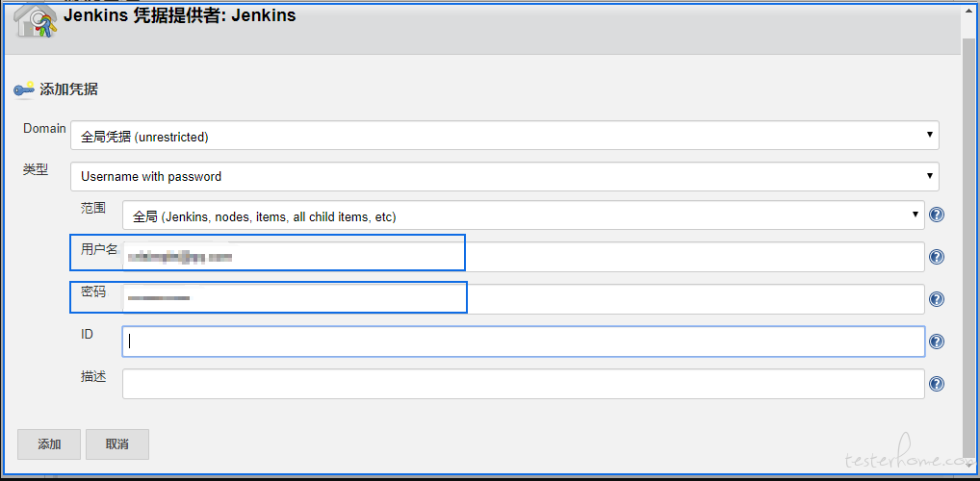Focus the 密码 password field
Image resolution: width=980 pixels, height=481 pixels.
tap(523, 299)
